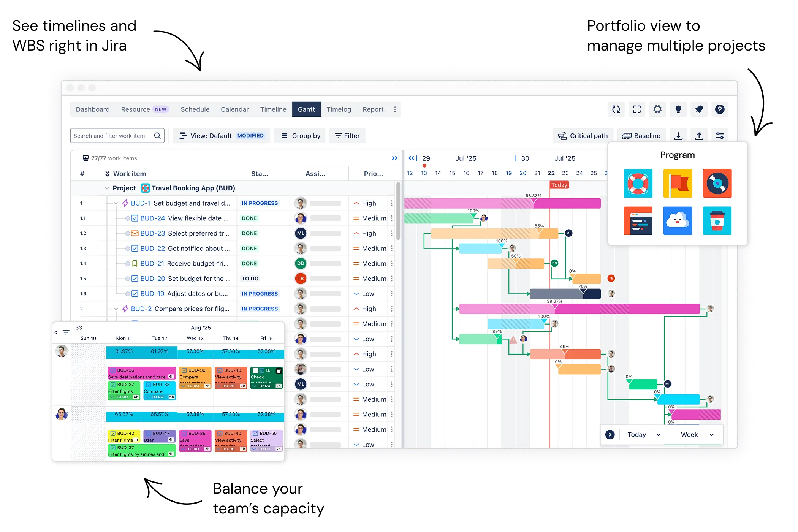The image size is (798, 532).
Task: Click the BUD-19 task type checkbox icon
Action: click(x=135, y=294)
